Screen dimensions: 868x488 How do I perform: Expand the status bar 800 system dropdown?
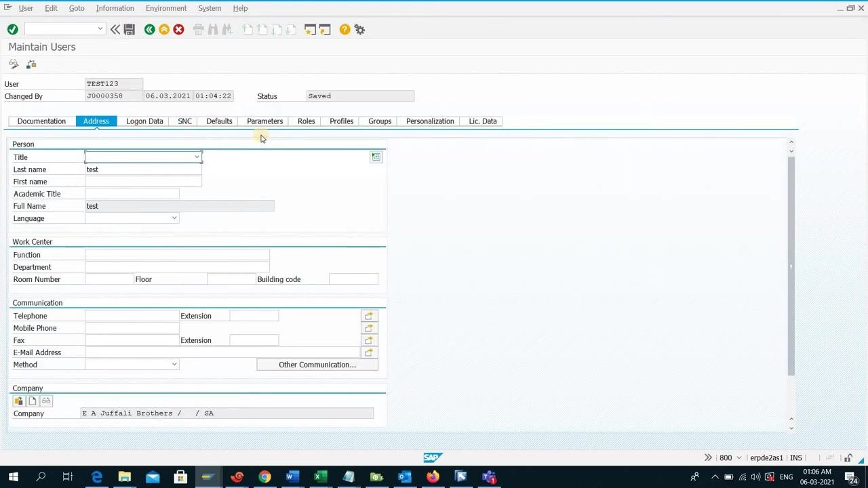click(739, 458)
